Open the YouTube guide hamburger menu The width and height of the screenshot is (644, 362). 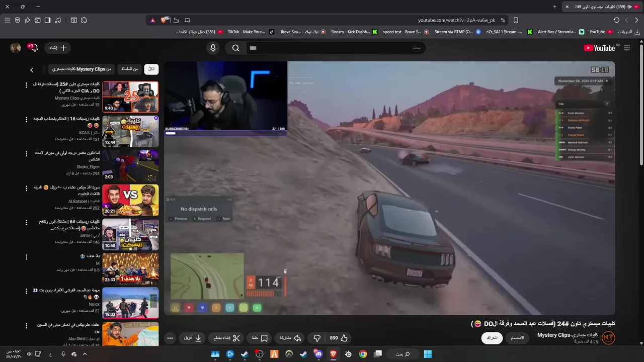[626, 48]
